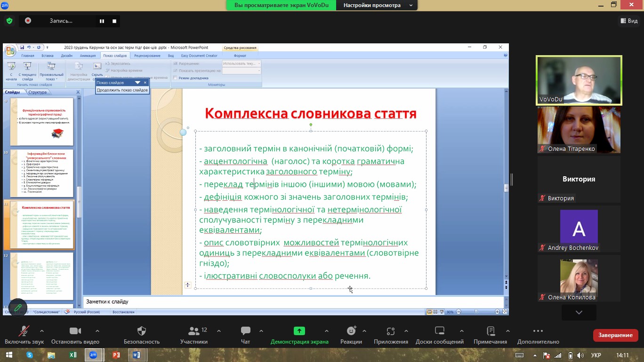Click the green Share Screen icon

(x=299, y=331)
